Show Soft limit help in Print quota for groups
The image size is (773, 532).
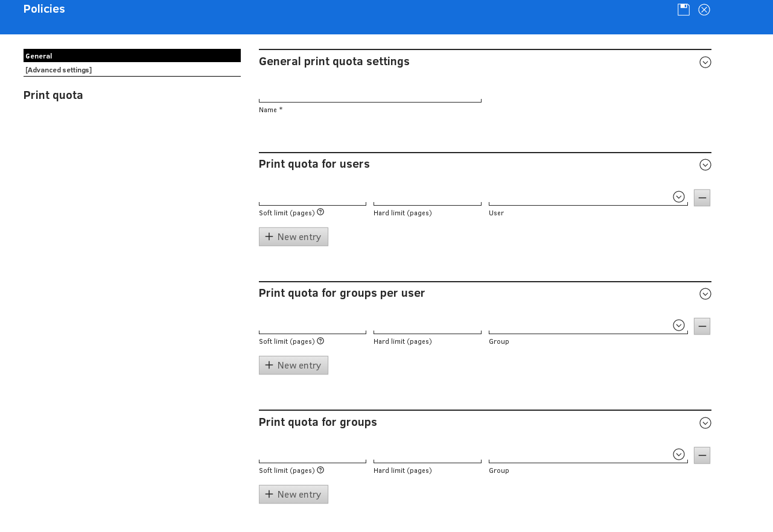tap(320, 470)
